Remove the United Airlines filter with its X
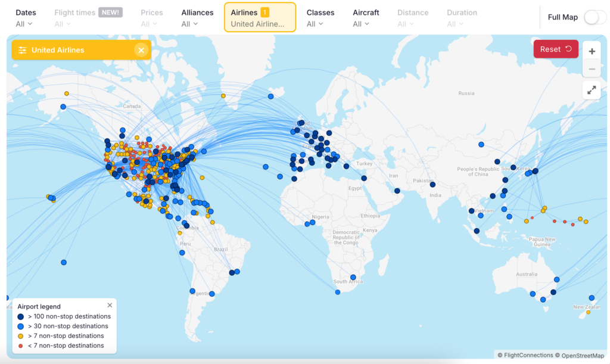 [141, 50]
